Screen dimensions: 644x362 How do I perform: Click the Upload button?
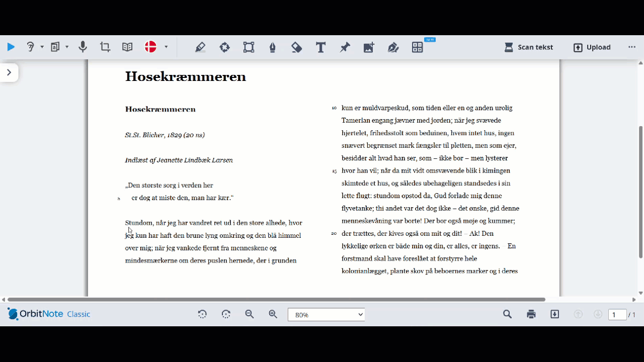coord(592,47)
